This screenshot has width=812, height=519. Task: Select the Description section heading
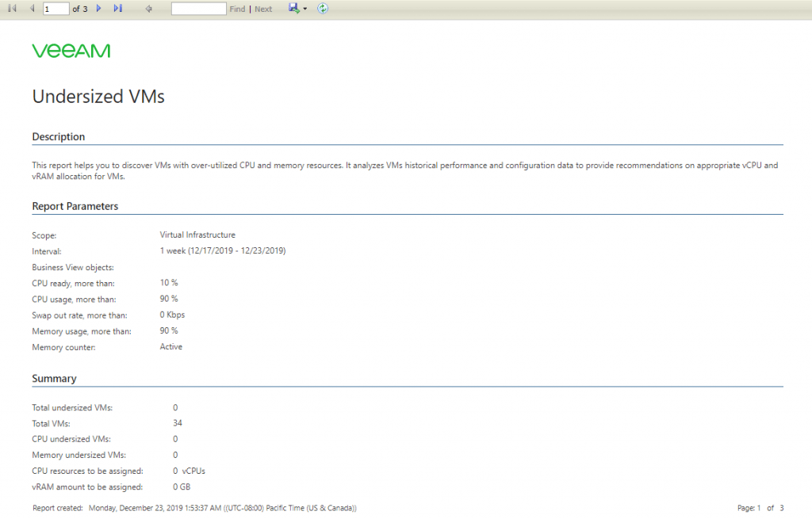click(59, 136)
